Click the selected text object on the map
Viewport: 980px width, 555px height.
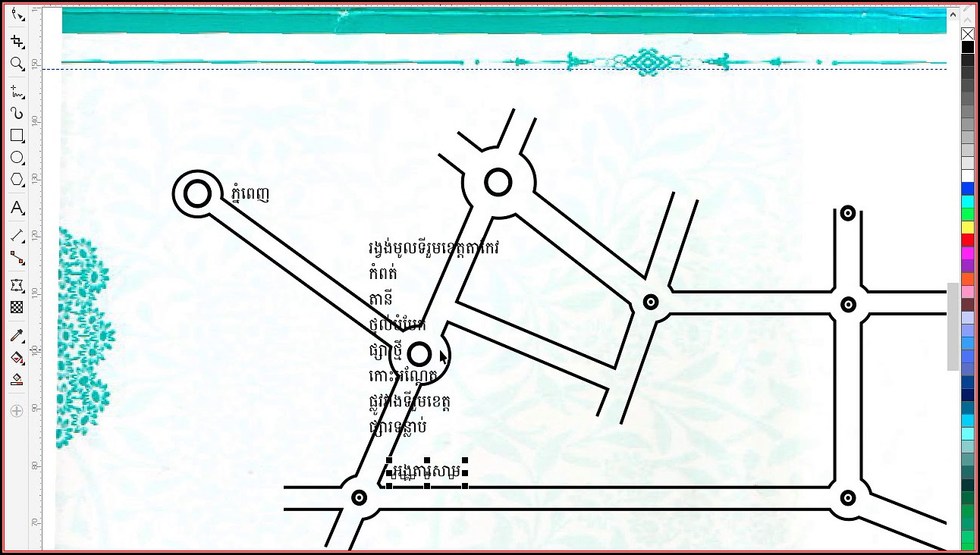pos(426,473)
